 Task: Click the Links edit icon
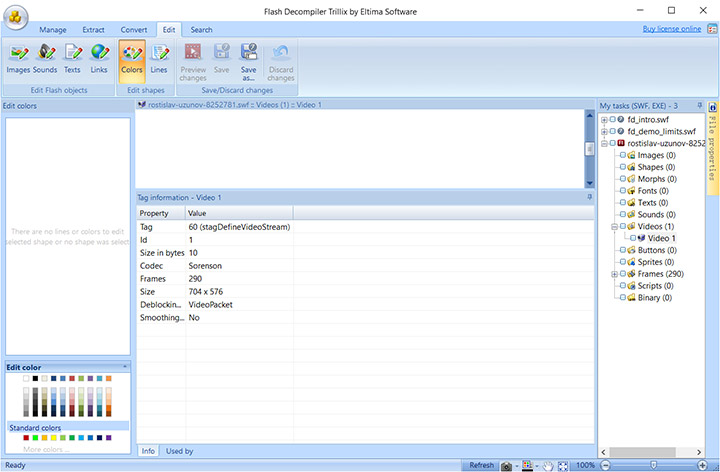[99, 57]
